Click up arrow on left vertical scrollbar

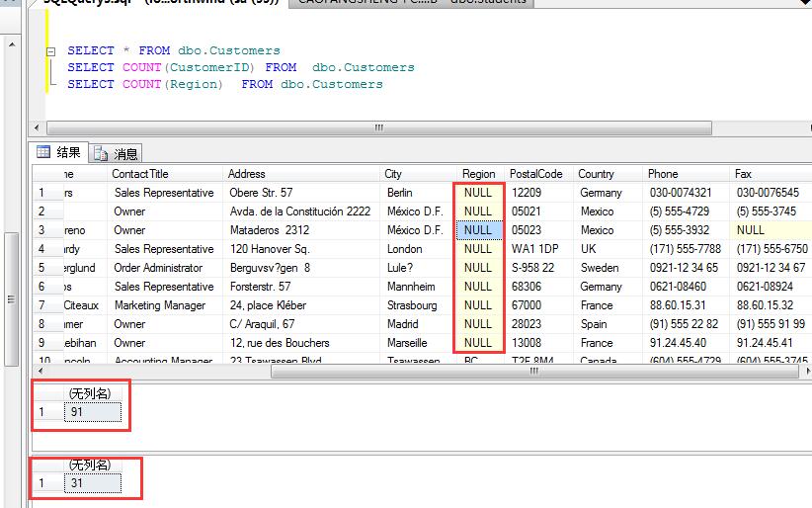[x=10, y=44]
